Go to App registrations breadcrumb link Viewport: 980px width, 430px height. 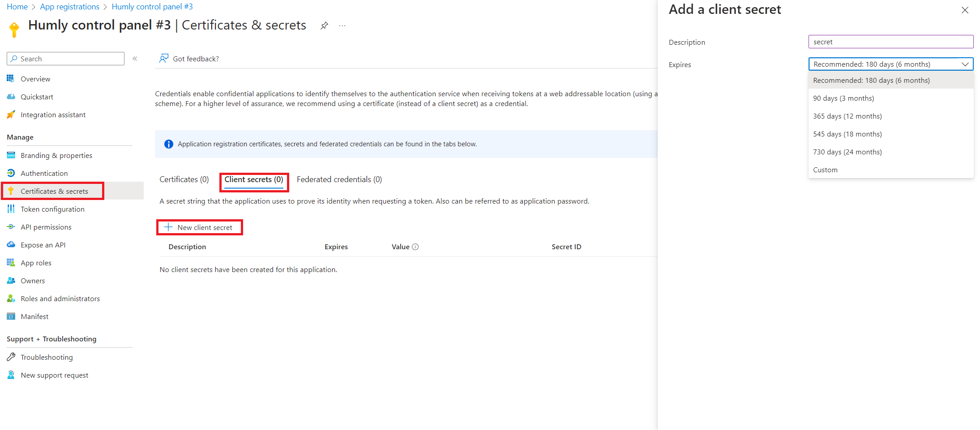click(70, 7)
